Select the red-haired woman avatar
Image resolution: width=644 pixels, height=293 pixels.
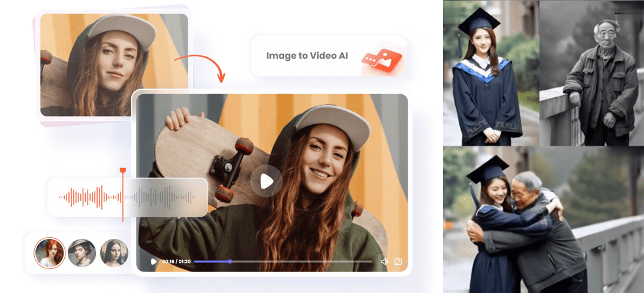pyautogui.click(x=50, y=253)
